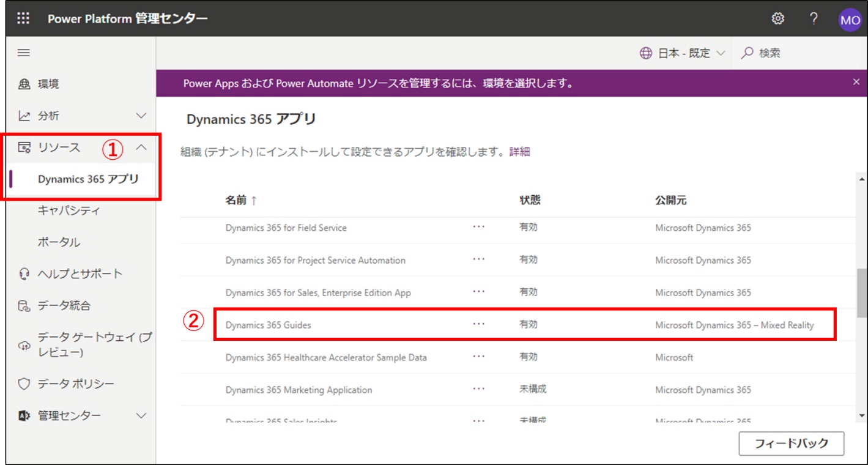Viewport: 868px width, 465px height.
Task: Click the Power Platform 管理センター title
Action: click(128, 19)
